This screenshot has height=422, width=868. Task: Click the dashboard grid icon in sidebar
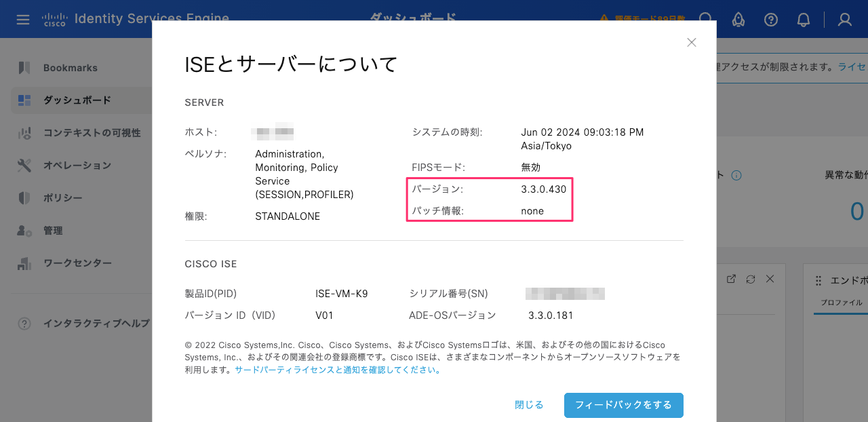(24, 100)
